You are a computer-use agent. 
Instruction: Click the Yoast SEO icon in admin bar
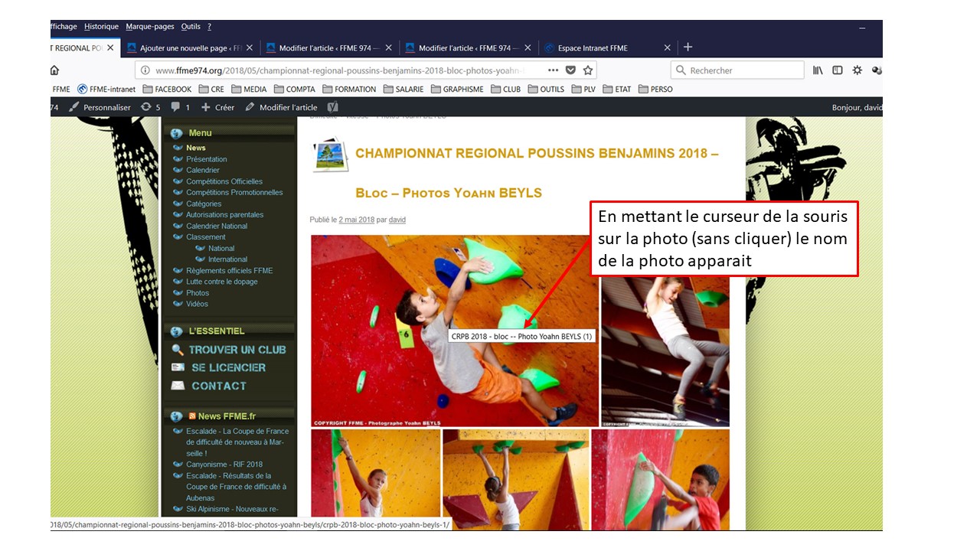point(332,107)
